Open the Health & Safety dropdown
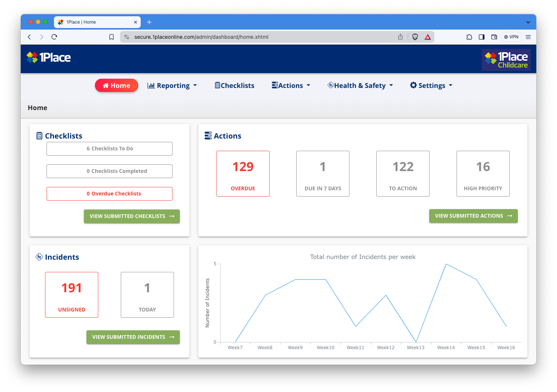 (x=360, y=86)
